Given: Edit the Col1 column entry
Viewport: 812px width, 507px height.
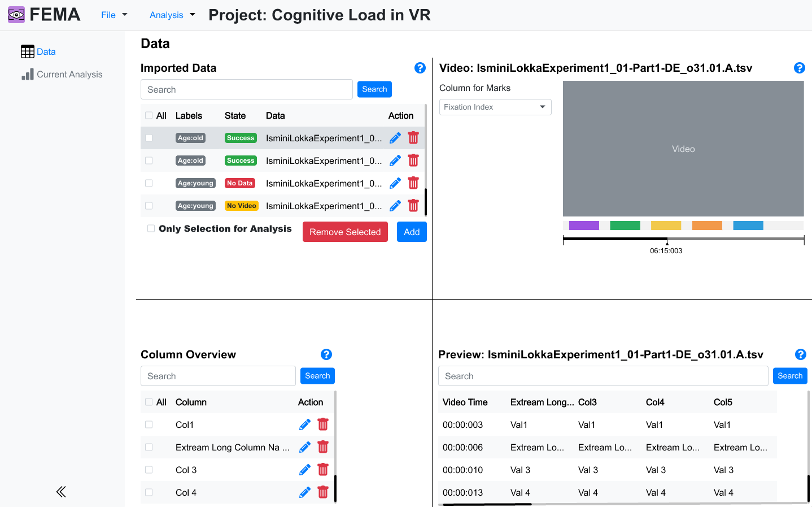Looking at the screenshot, I should point(305,424).
